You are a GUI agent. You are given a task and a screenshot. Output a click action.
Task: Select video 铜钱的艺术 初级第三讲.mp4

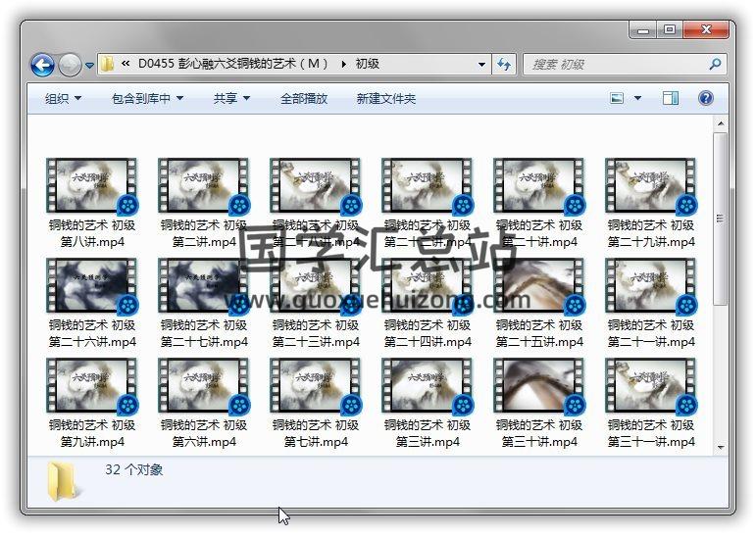click(x=428, y=403)
